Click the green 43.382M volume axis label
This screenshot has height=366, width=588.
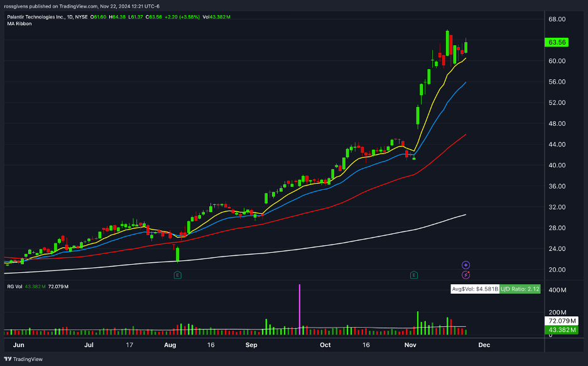pyautogui.click(x=562, y=330)
